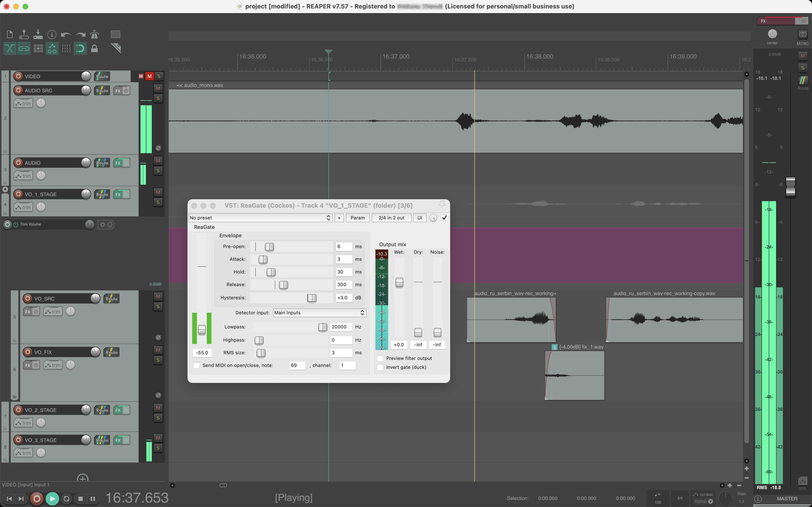This screenshot has height=507, width=812.
Task: Open the 2/4 in 2 out routing menu
Action: 391,218
